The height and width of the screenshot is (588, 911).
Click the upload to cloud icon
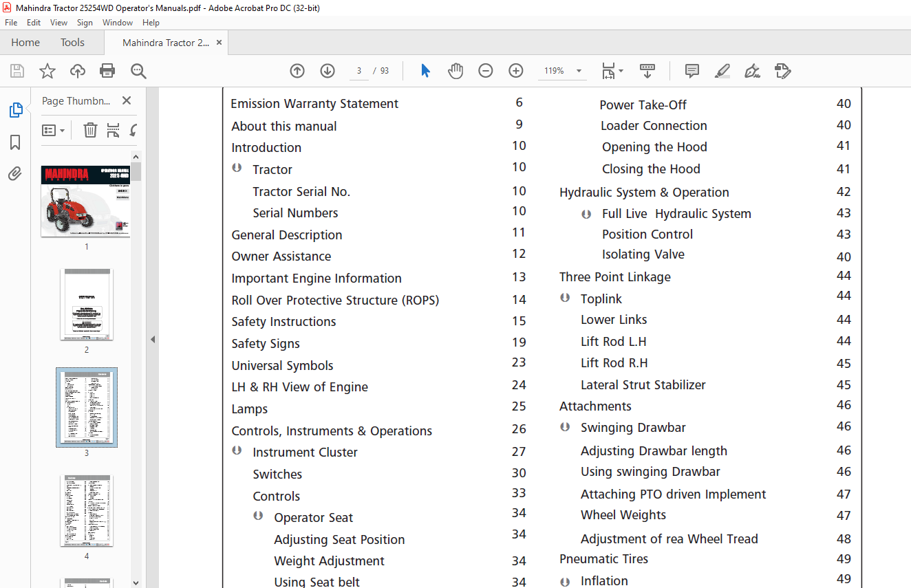(78, 71)
